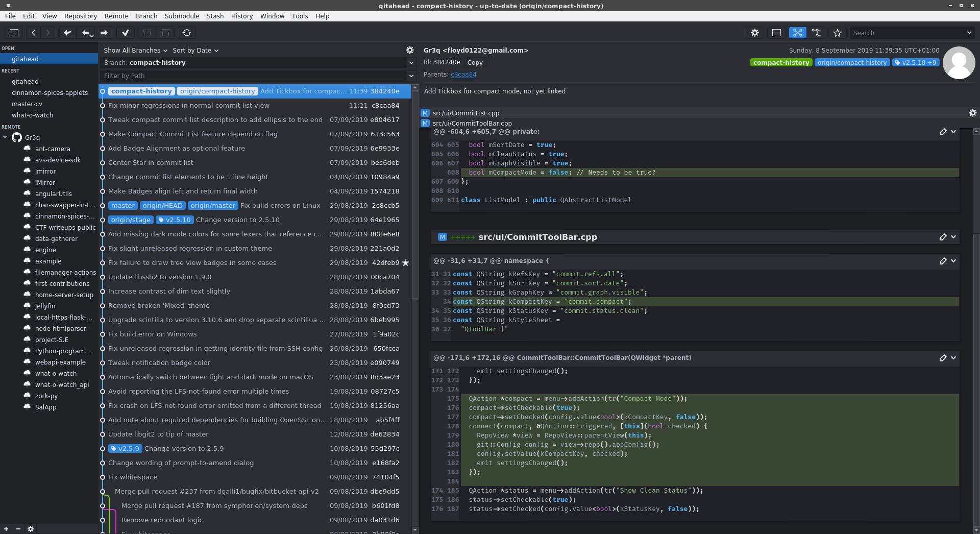980x534 pixels.
Task: Open the Filter by Path dropdown arrow
Action: tap(411, 76)
